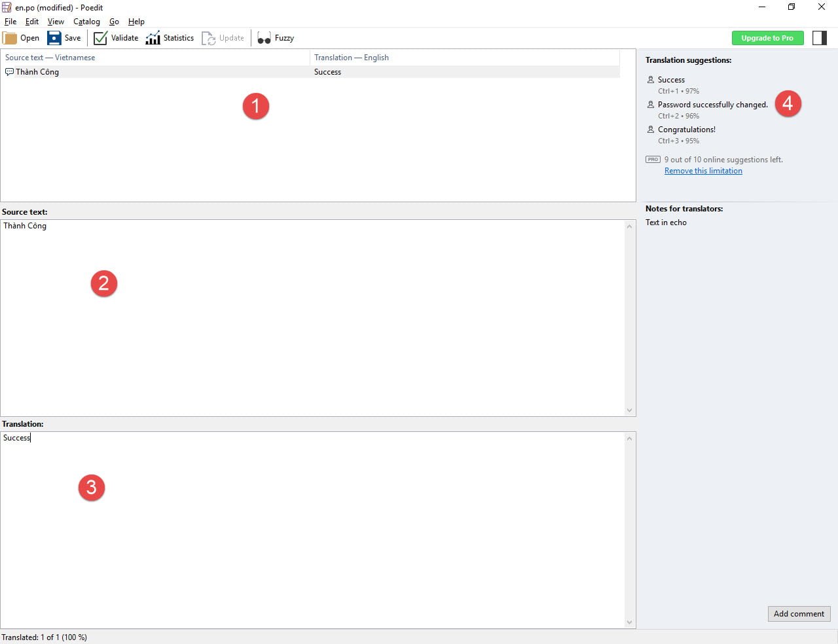
Task: Follow the Remove this limitation link
Action: click(x=703, y=171)
